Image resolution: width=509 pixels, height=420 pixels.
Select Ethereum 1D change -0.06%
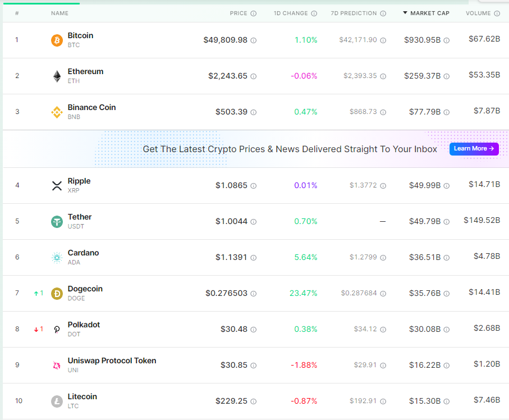pyautogui.click(x=304, y=76)
